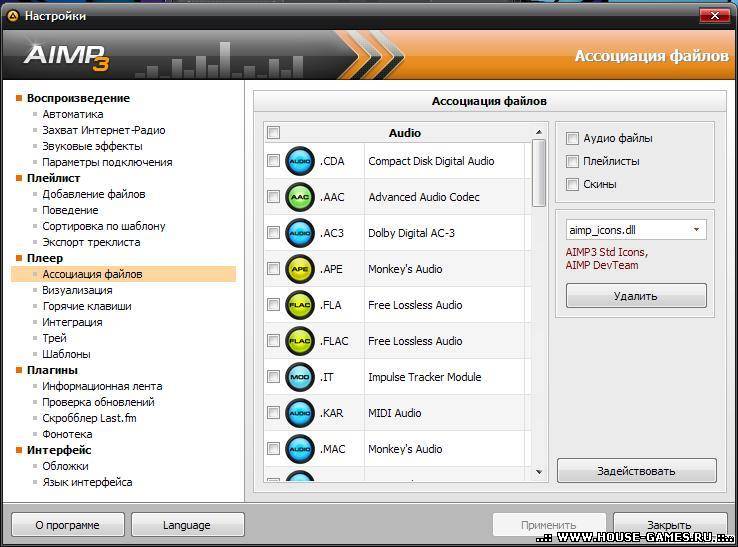
Task: Open Сортировка по шаблону settings
Action: click(104, 226)
